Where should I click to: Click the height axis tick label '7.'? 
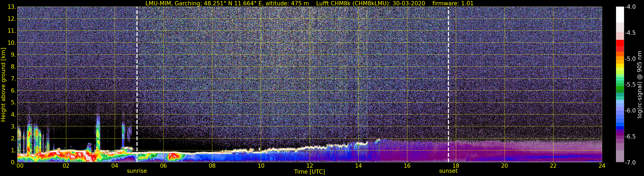pos(13,79)
